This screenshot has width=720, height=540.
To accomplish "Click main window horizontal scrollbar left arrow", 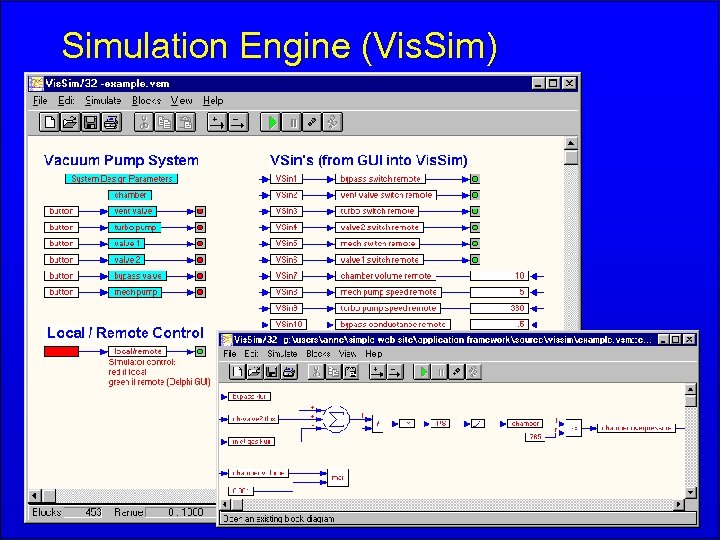I will click(35, 496).
